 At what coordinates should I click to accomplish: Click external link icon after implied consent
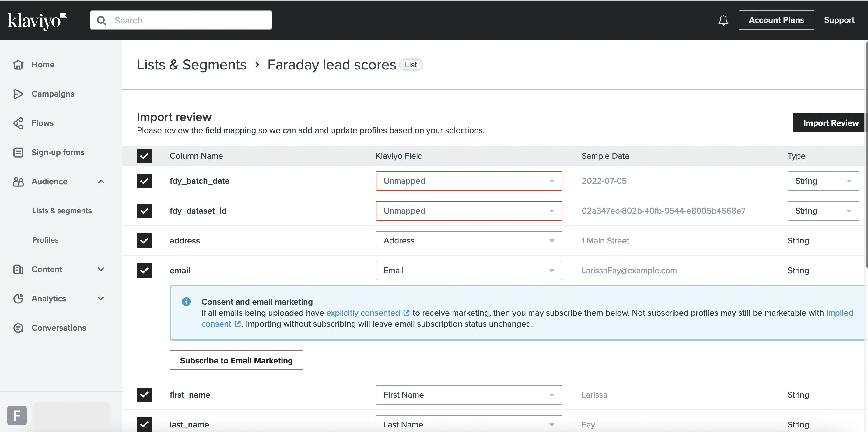click(x=238, y=324)
